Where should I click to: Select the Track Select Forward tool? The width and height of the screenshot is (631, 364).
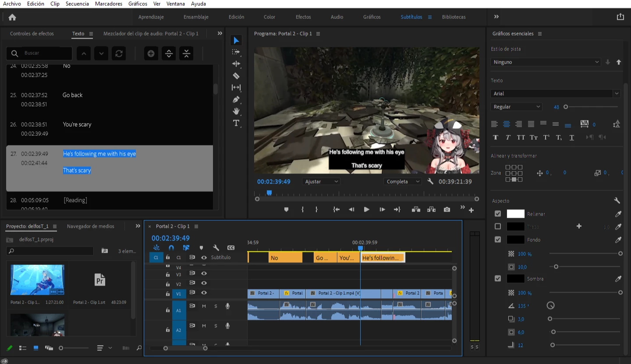pos(236,52)
